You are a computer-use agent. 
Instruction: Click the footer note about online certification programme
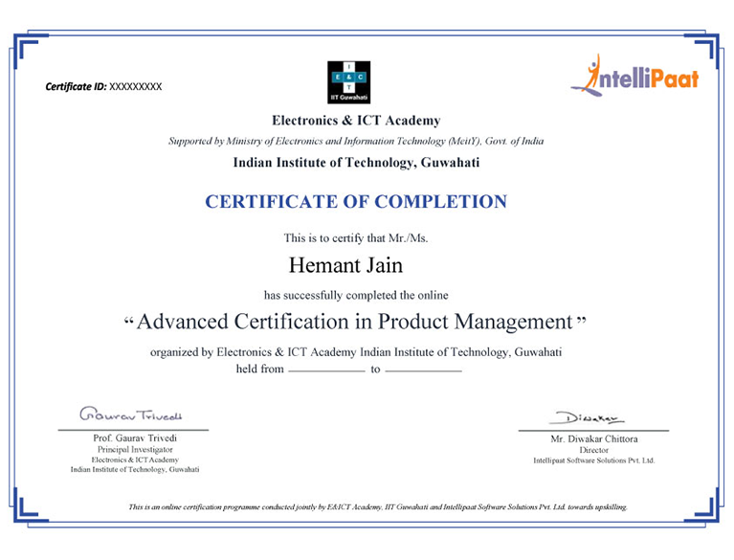(378, 507)
